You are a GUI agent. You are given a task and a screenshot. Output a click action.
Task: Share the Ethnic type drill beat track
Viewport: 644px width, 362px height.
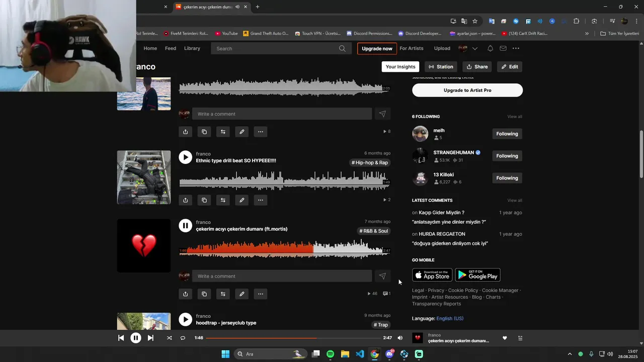(185, 200)
